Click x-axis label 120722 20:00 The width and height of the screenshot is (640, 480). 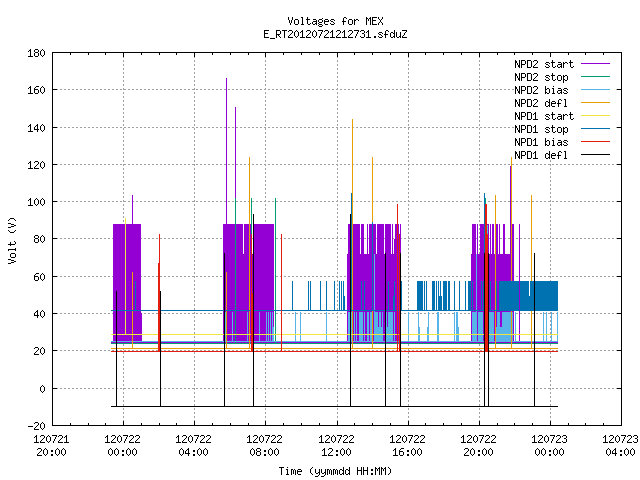tap(478, 446)
